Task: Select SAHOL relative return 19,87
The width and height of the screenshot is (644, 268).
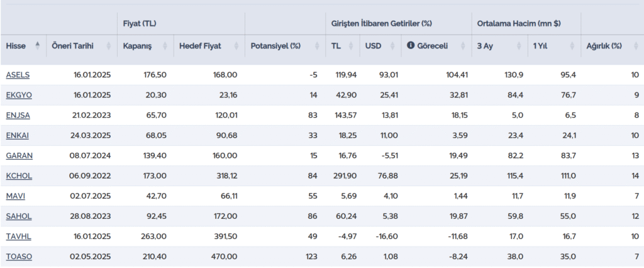Action: [x=458, y=216]
